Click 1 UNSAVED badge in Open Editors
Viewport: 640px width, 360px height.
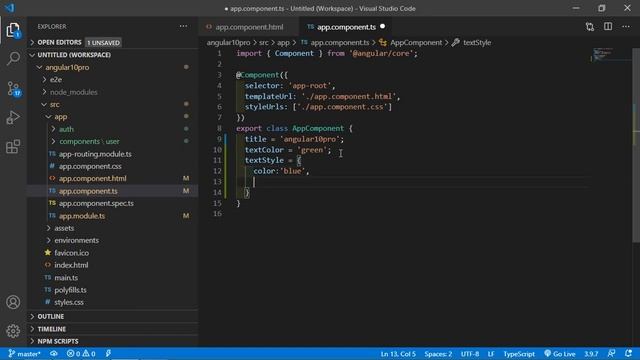(103, 42)
